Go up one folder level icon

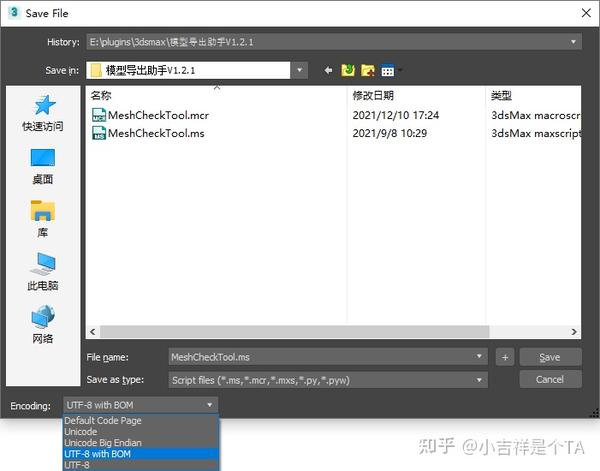tap(348, 70)
